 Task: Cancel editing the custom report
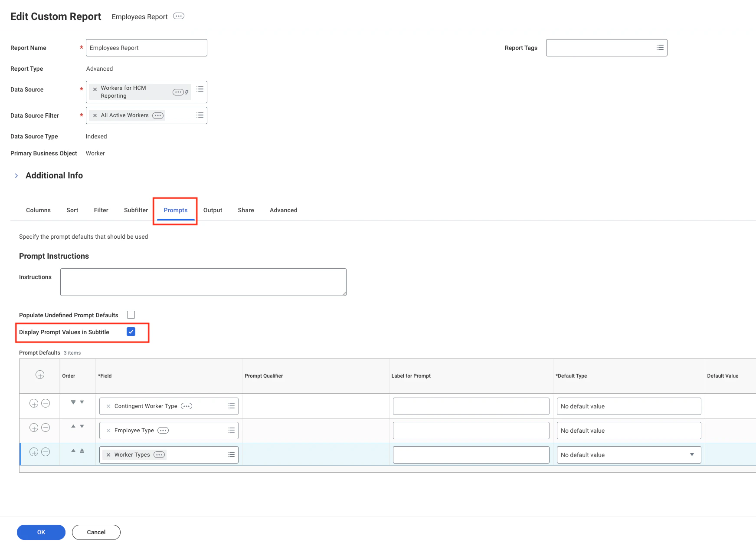tap(96, 532)
